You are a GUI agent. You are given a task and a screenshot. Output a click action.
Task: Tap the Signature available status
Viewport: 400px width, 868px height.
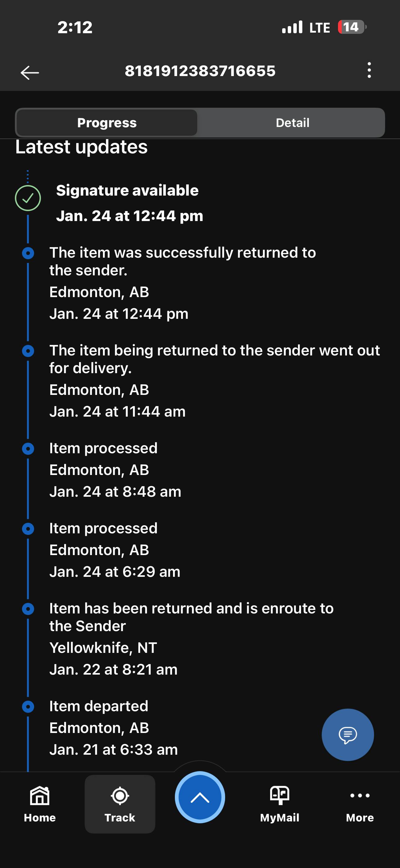(127, 191)
